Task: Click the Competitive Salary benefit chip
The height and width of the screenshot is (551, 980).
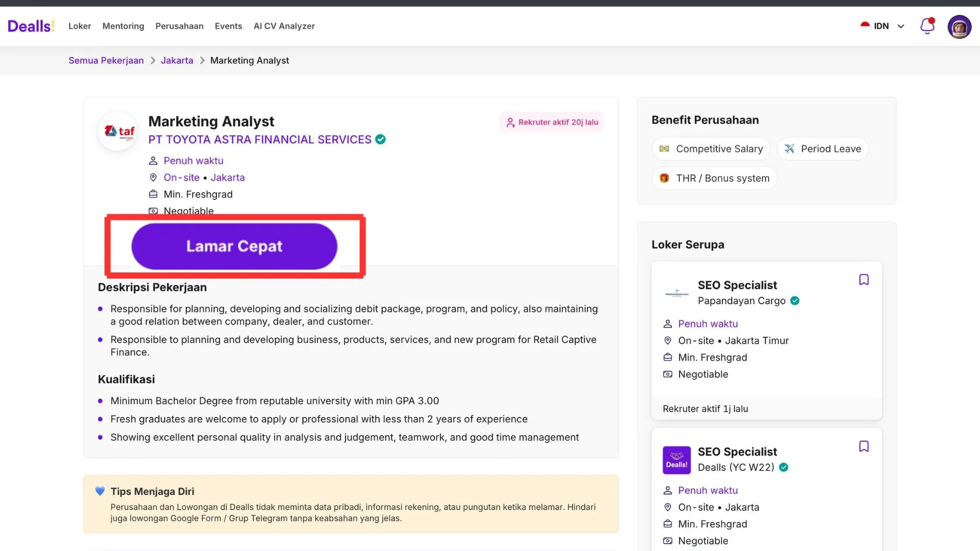Action: pos(711,149)
